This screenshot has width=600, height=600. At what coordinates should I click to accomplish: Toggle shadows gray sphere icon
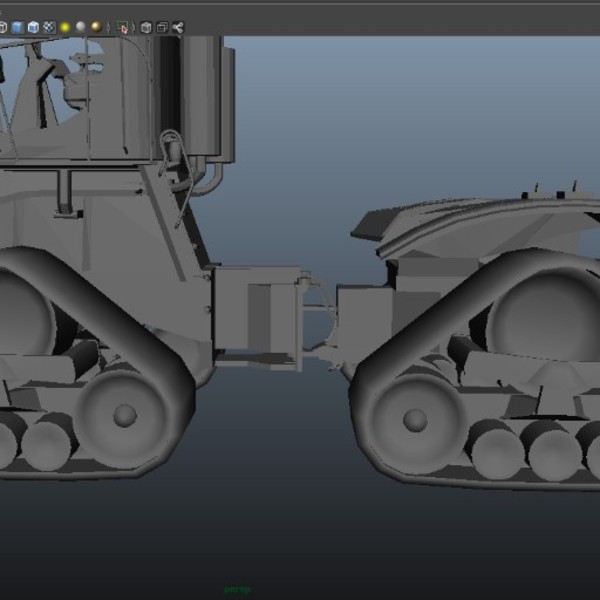[81, 27]
